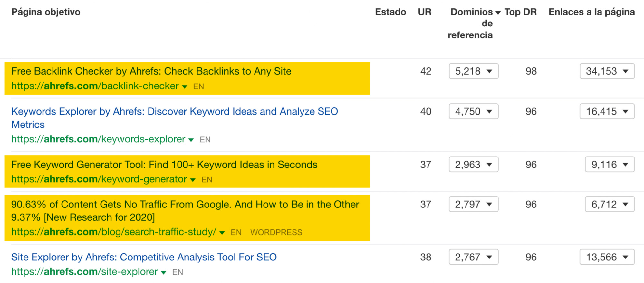Image resolution: width=644 pixels, height=283 pixels.
Task: Open the 9,116 links dropdown for Keyword Generator
Action: click(x=610, y=164)
